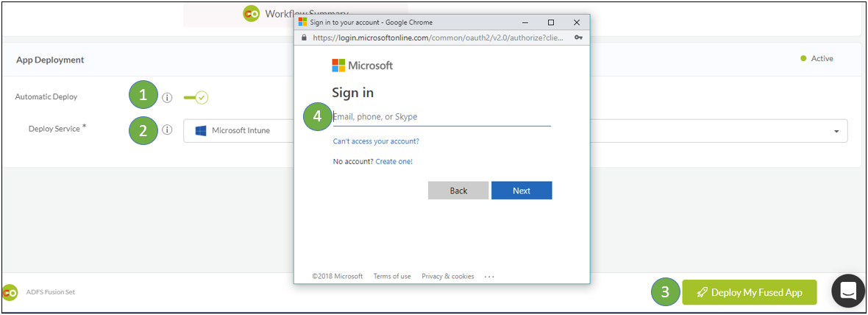Click the ADFS Fusion Set logo icon
Screen dimensions: 868x315
tap(10, 292)
